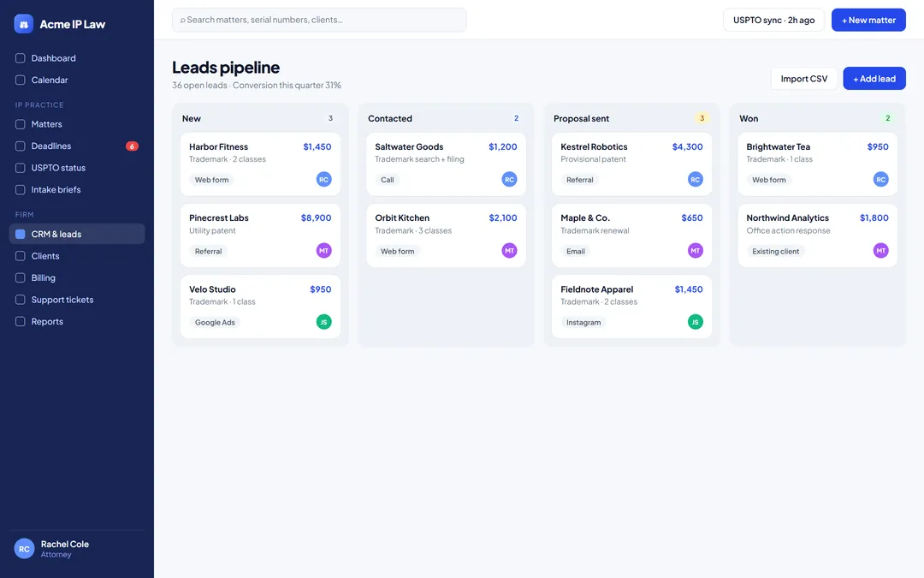The width and height of the screenshot is (924, 578).
Task: Open Matters section
Action: pos(77,124)
